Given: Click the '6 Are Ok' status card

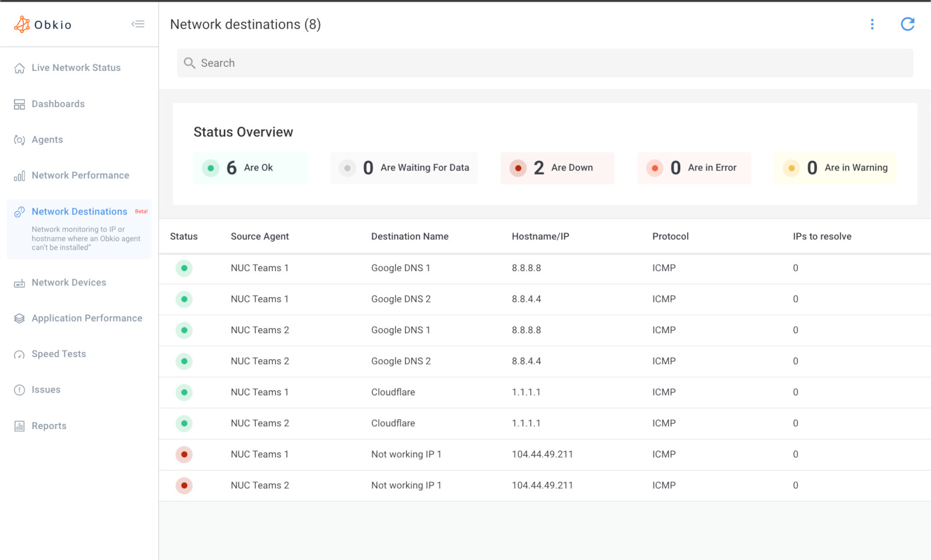Looking at the screenshot, I should tap(250, 167).
